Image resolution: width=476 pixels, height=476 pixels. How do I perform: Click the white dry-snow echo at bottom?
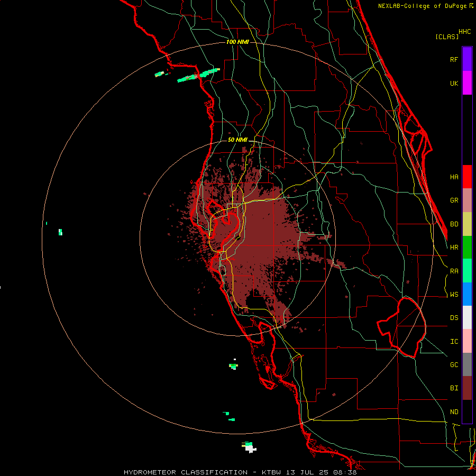click(250, 448)
